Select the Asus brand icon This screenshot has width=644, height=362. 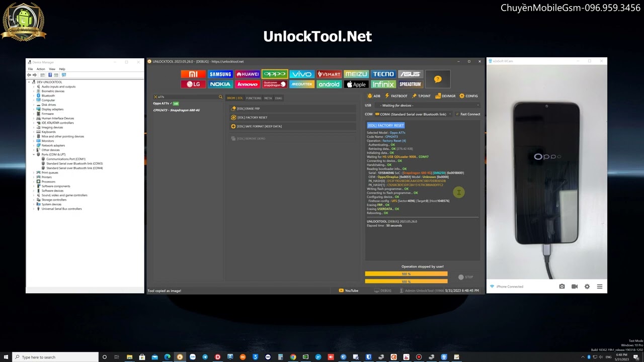pyautogui.click(x=411, y=74)
